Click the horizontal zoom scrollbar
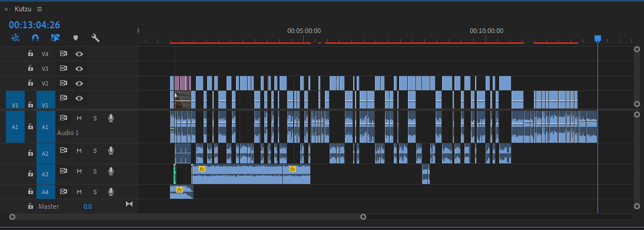This screenshot has width=644, height=230. (188, 217)
